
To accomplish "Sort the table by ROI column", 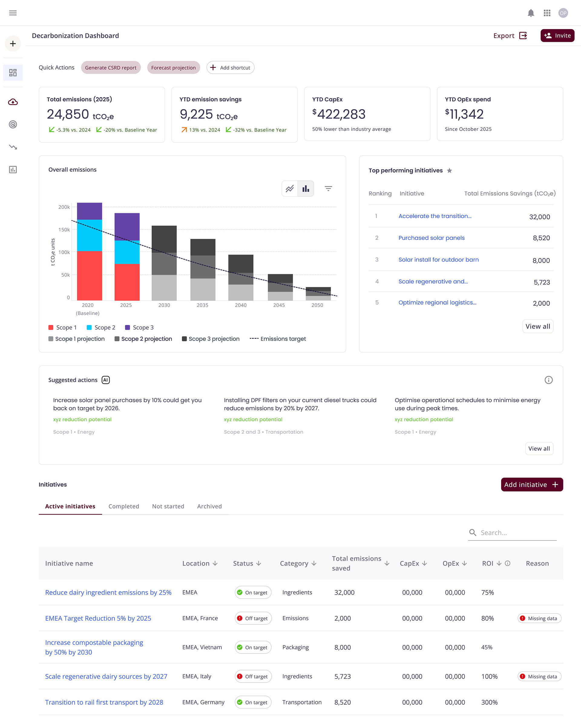I will coord(499,563).
